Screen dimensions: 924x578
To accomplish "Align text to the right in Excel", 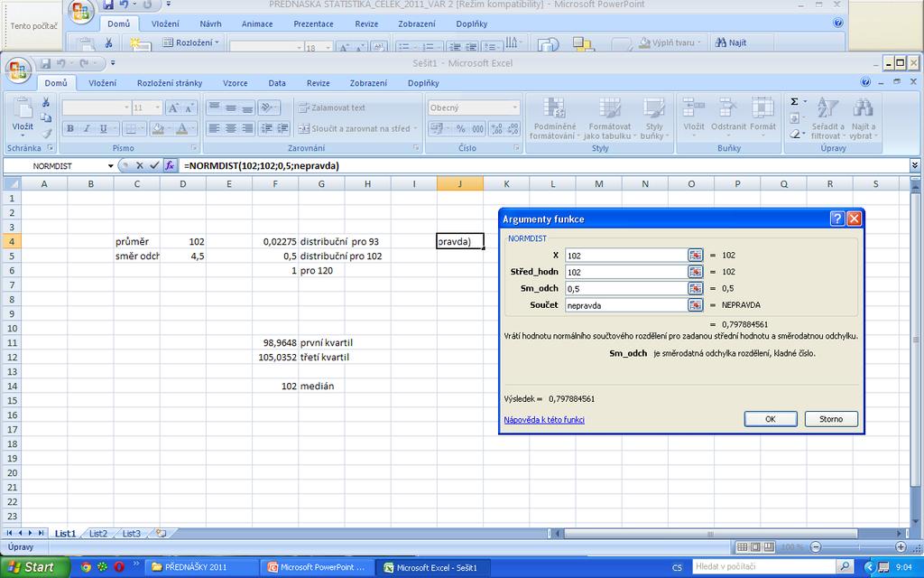I will tap(247, 128).
